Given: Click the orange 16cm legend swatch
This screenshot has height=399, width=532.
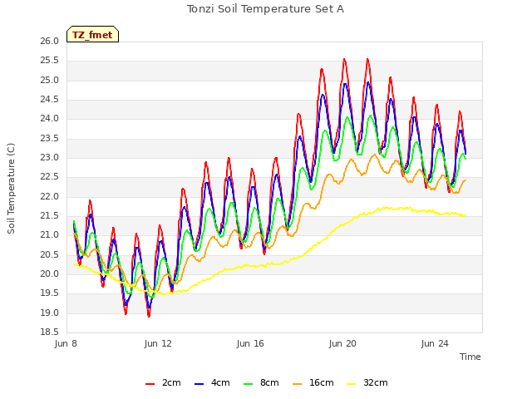Looking at the screenshot, I should click(298, 384).
